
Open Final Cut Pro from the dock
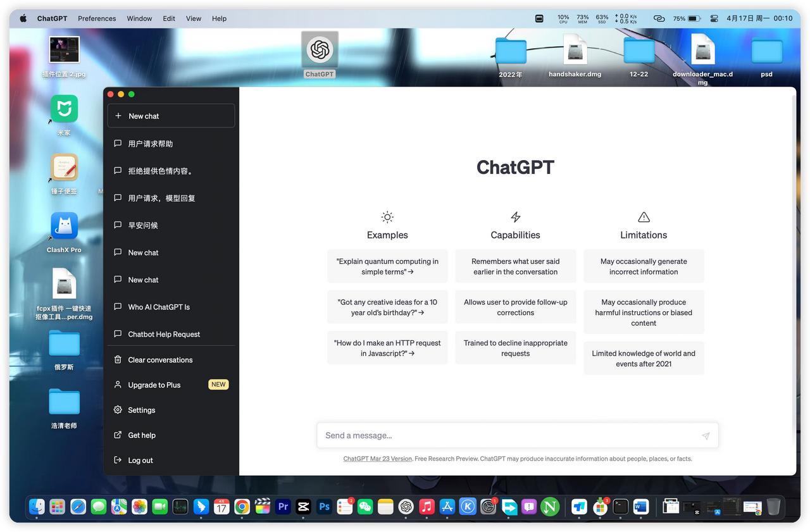point(262,507)
